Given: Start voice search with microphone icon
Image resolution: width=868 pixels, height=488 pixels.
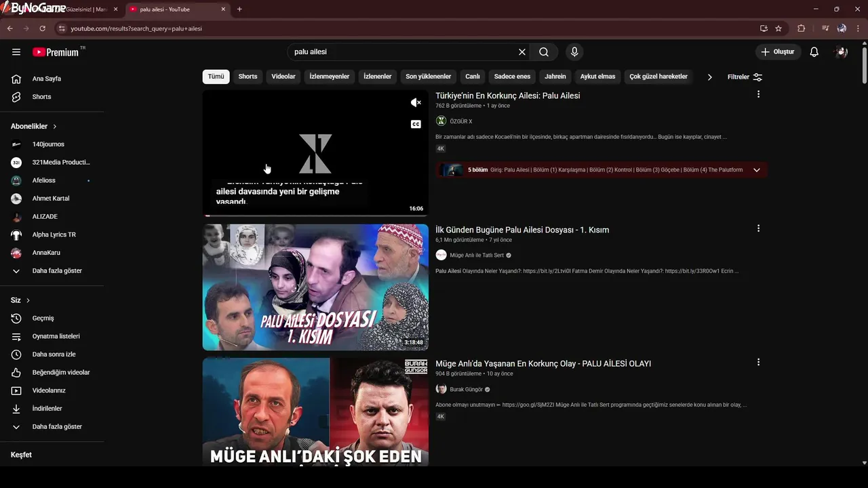Looking at the screenshot, I should click(574, 52).
